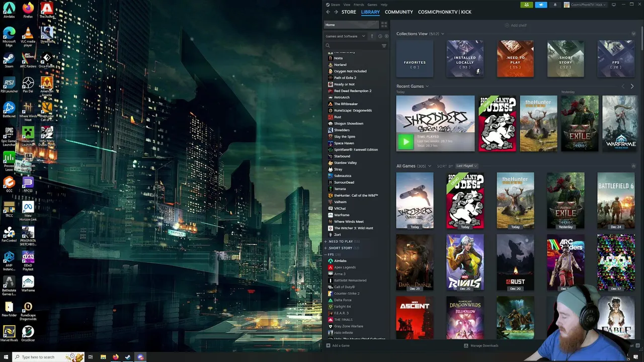
Task: Open Meta Horizon Link desktop icon
Action: pos(28,212)
